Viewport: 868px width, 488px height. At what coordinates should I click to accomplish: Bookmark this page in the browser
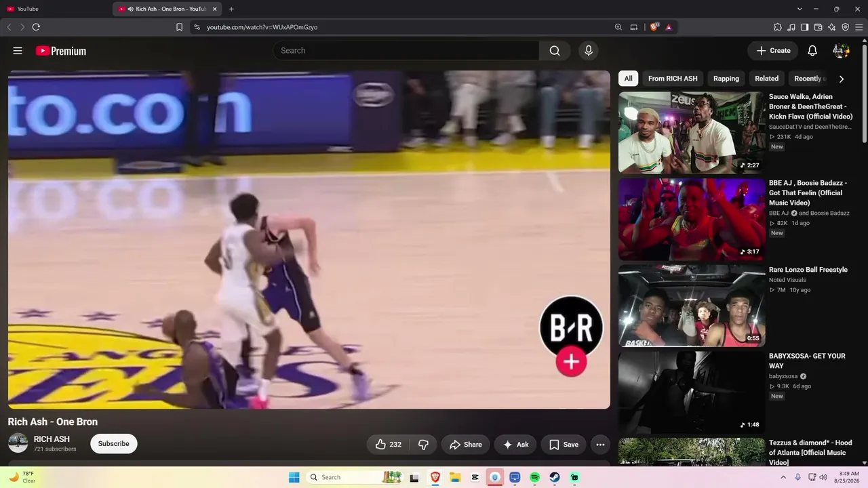pos(179,27)
